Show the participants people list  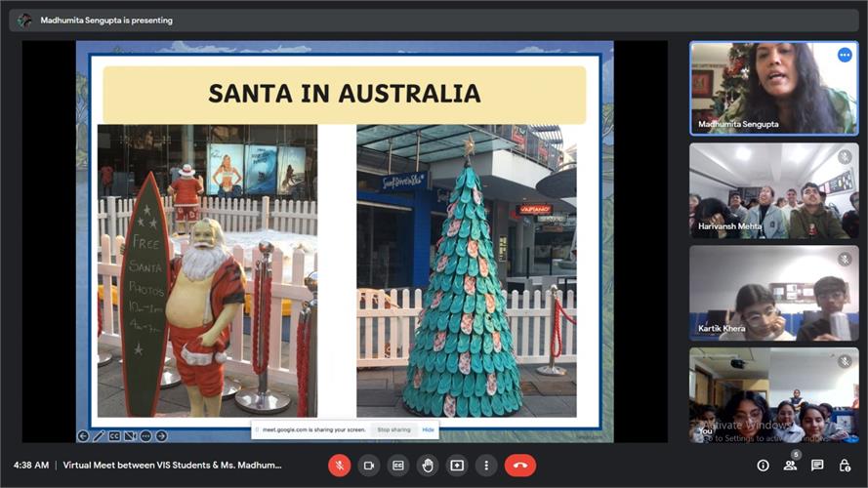pos(790,466)
